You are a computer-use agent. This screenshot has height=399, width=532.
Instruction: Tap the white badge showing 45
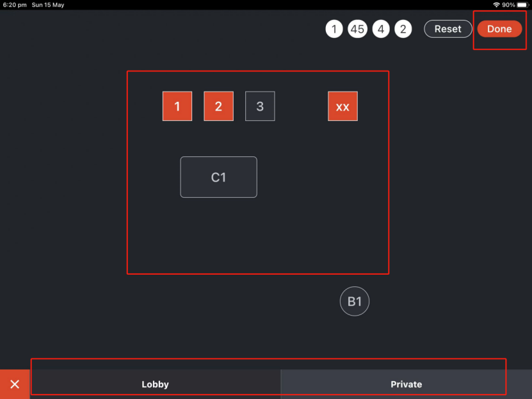tap(357, 29)
